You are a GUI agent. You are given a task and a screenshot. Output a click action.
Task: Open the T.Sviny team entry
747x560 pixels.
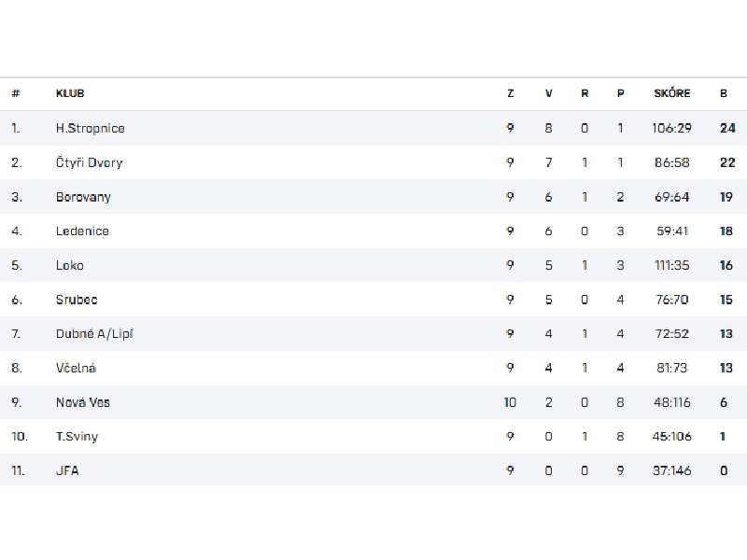[x=77, y=436]
